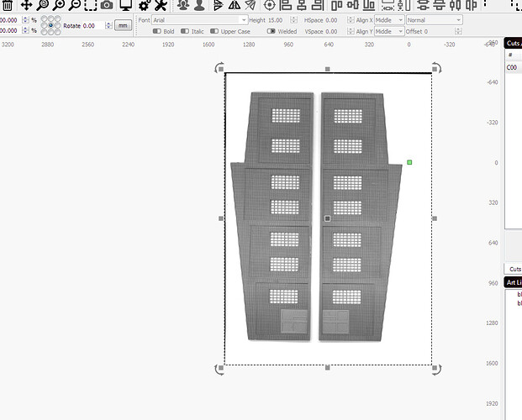
Task: Click the Rotate value stepper arrows
Action: [108, 26]
